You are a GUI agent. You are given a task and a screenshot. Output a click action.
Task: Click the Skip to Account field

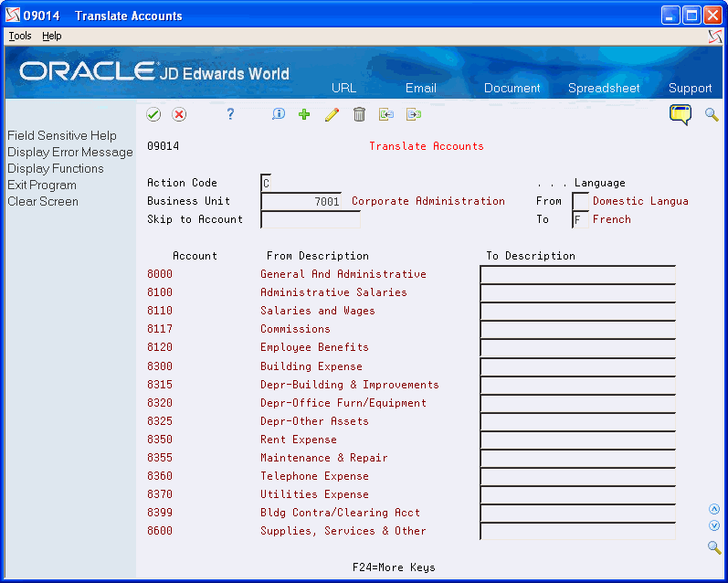311,219
